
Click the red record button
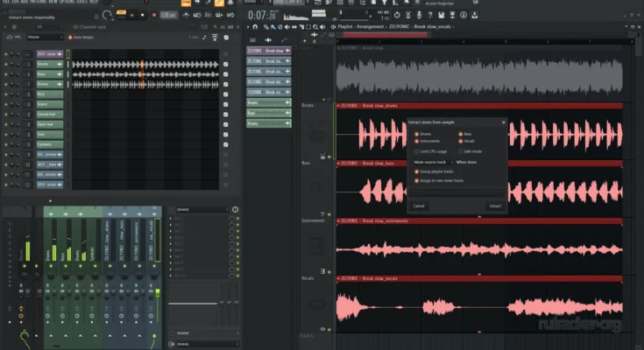154,15
